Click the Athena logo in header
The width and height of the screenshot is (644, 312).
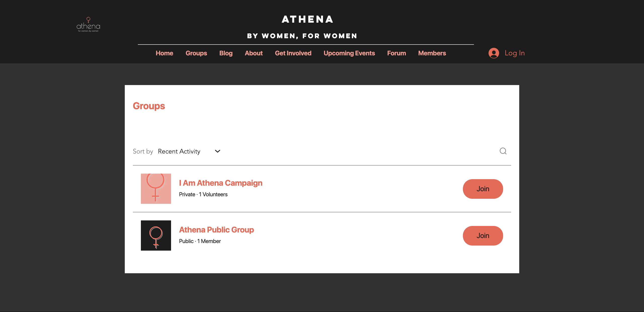click(88, 25)
